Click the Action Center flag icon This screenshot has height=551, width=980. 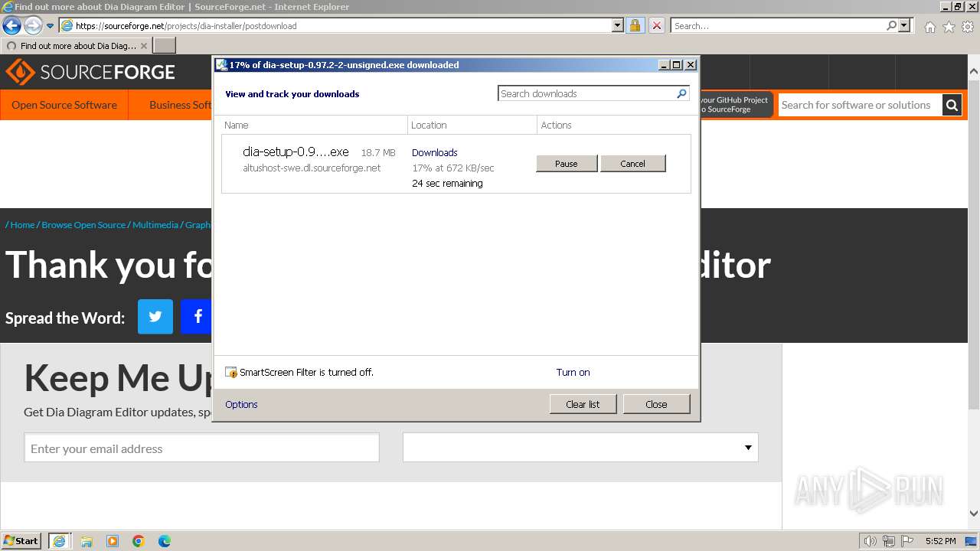[x=907, y=541]
